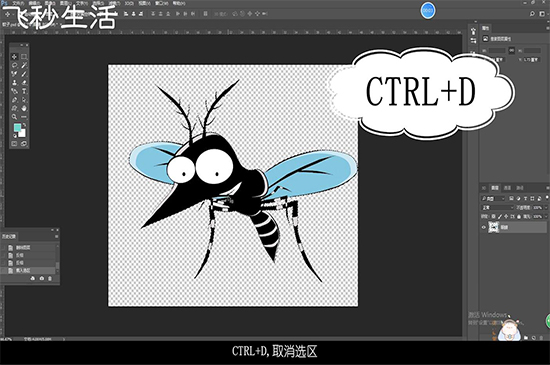Select the Hand tool
Viewport: 550px width, 365px height.
[x=24, y=108]
